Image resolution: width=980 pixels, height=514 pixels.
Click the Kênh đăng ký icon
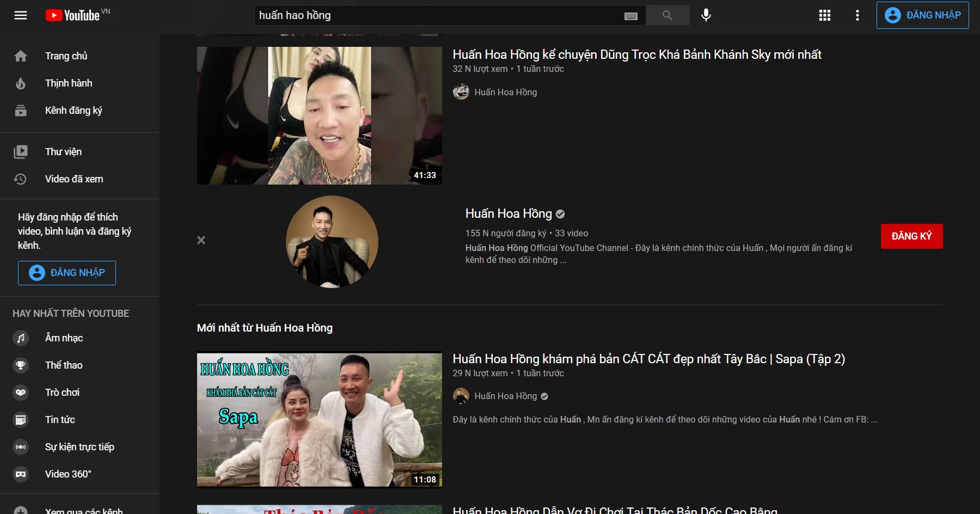click(x=21, y=111)
